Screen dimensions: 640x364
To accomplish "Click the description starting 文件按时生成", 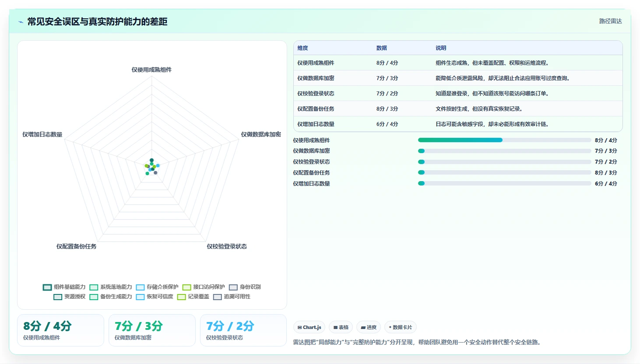I will 479,109.
